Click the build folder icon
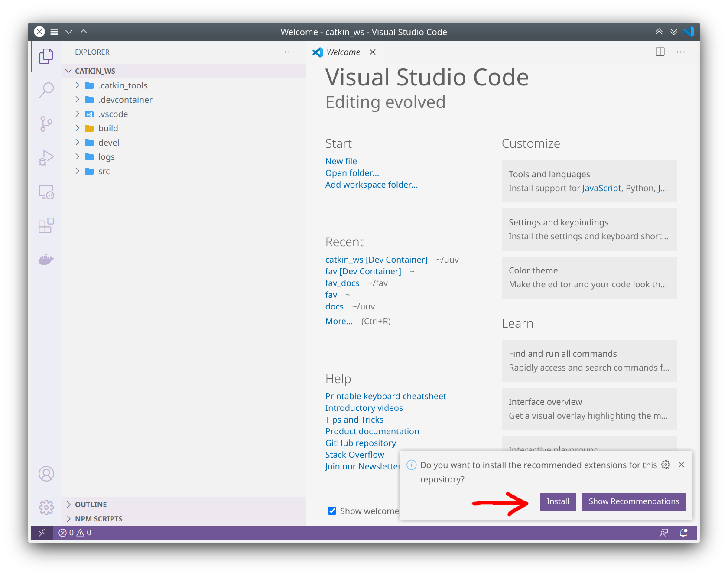728x576 pixels. [x=89, y=128]
